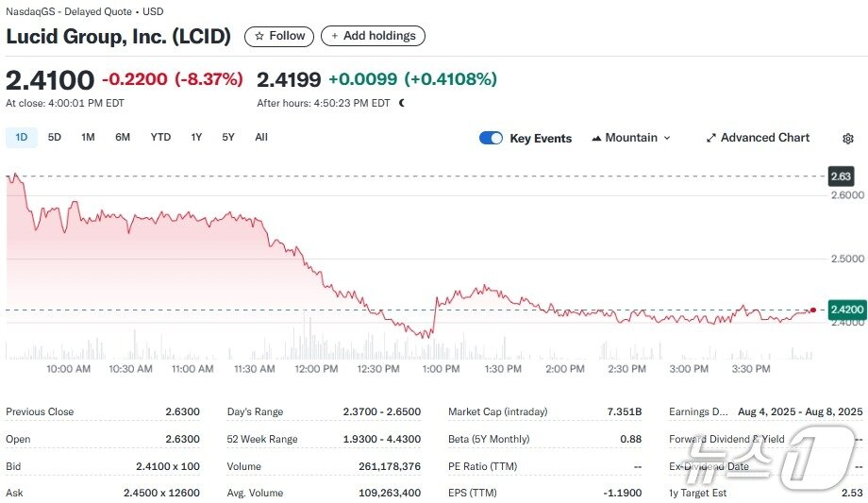Switch chart to 6M range
This screenshot has width=868, height=503.
[123, 137]
